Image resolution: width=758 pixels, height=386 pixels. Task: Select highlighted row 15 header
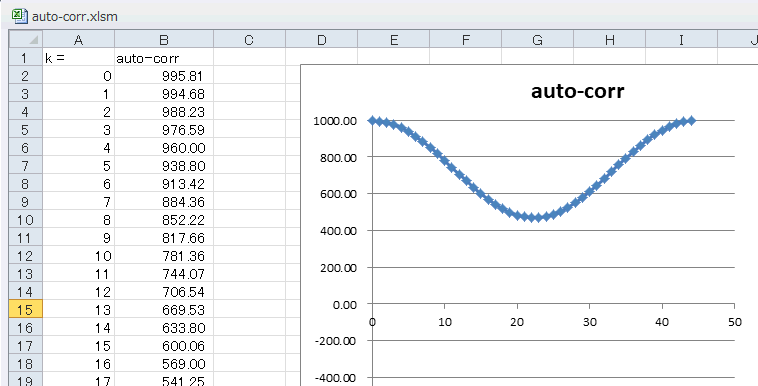(26, 310)
